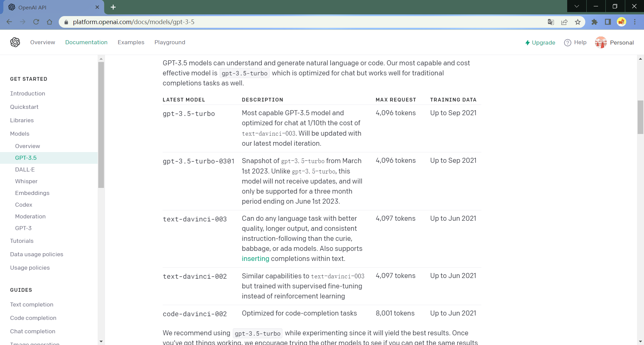Open the Text completion guide

pyautogui.click(x=32, y=304)
